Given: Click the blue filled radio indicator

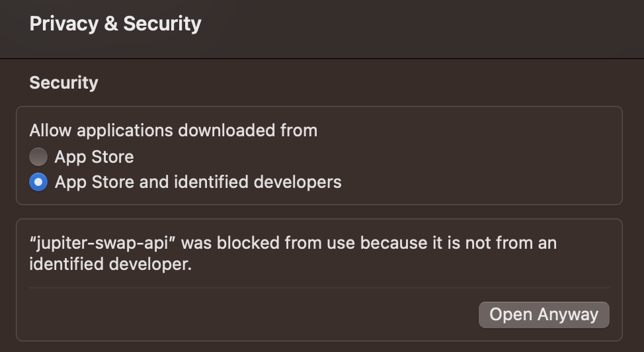Looking at the screenshot, I should (38, 182).
